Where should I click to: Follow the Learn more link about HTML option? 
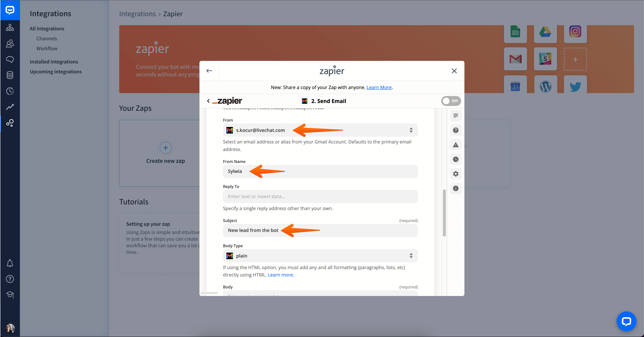point(281,275)
